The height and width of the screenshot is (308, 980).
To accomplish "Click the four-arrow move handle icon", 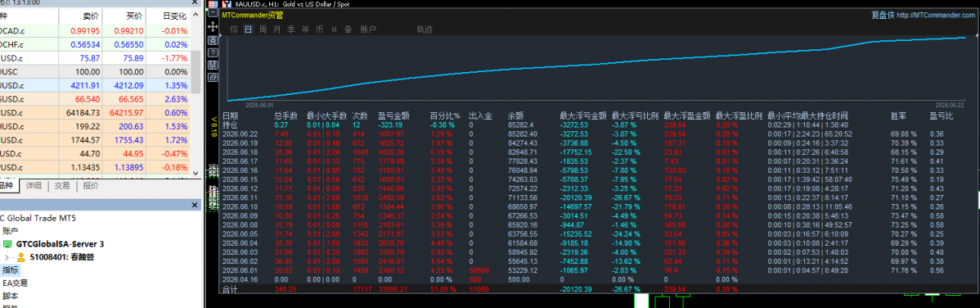I will (214, 27).
